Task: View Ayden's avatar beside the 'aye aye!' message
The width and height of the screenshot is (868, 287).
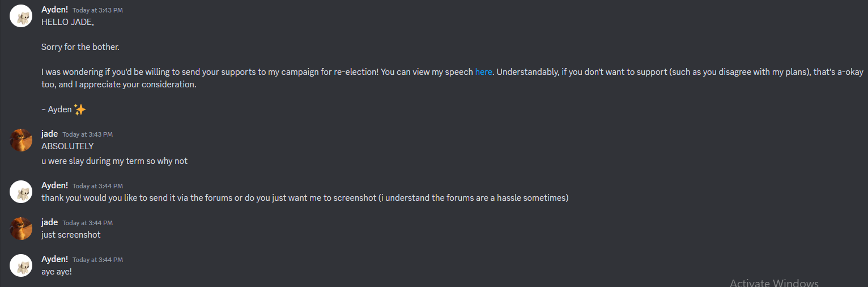Action: coord(21,265)
